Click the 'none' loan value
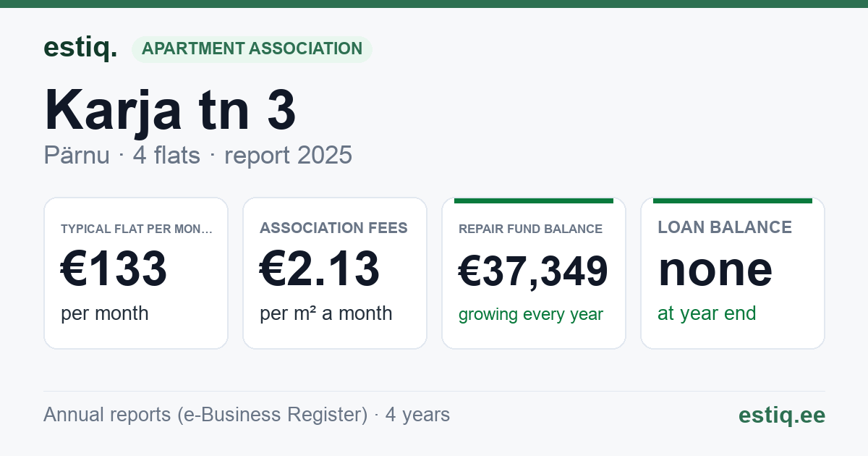868x456 pixels. tap(715, 269)
